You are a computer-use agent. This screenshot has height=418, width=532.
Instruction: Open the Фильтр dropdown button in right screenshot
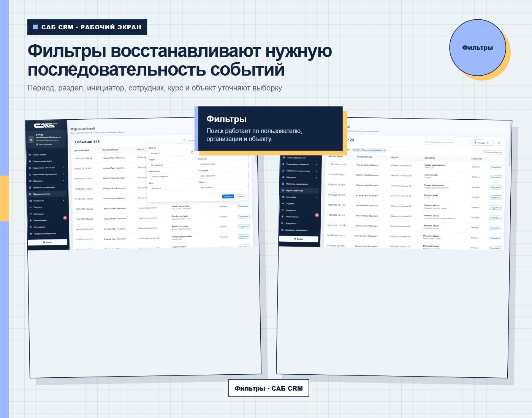pyautogui.click(x=483, y=143)
